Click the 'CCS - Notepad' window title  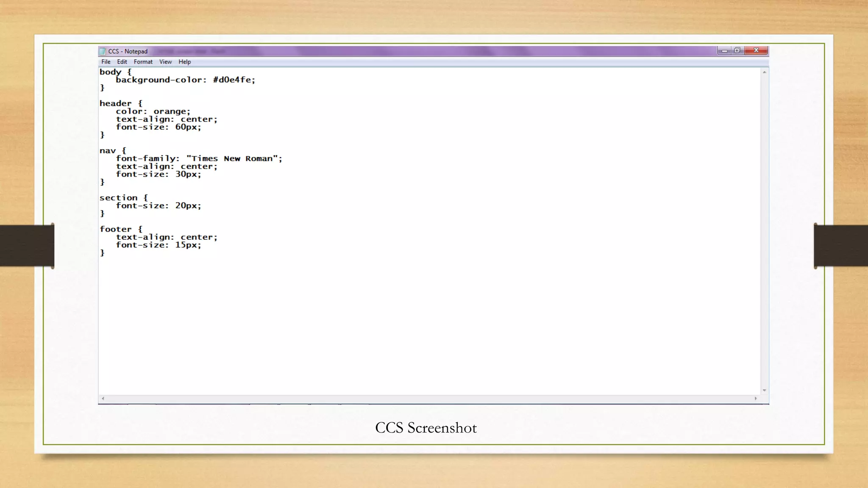click(x=128, y=51)
